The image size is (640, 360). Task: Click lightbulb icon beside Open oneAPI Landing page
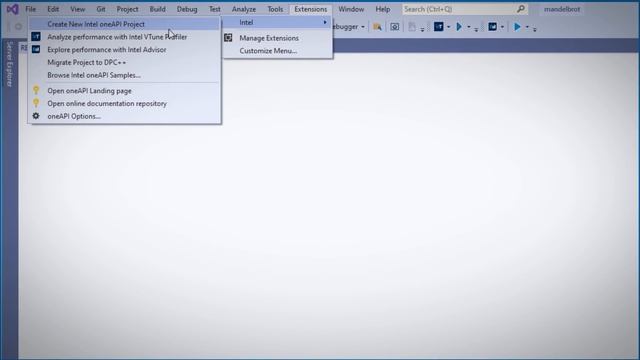pyautogui.click(x=36, y=90)
